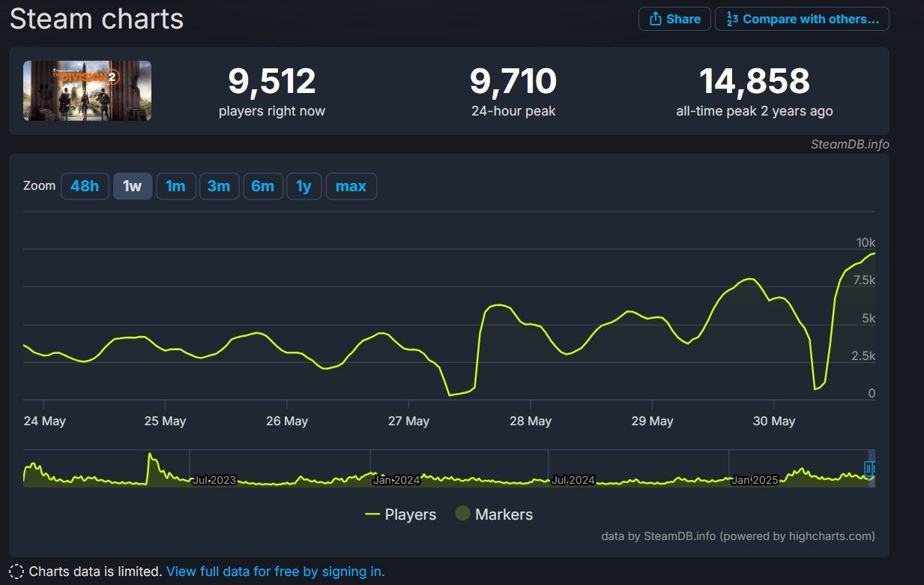Image resolution: width=924 pixels, height=585 pixels.
Task: Click Jan 2025 in the navigator timeline
Action: tap(755, 480)
